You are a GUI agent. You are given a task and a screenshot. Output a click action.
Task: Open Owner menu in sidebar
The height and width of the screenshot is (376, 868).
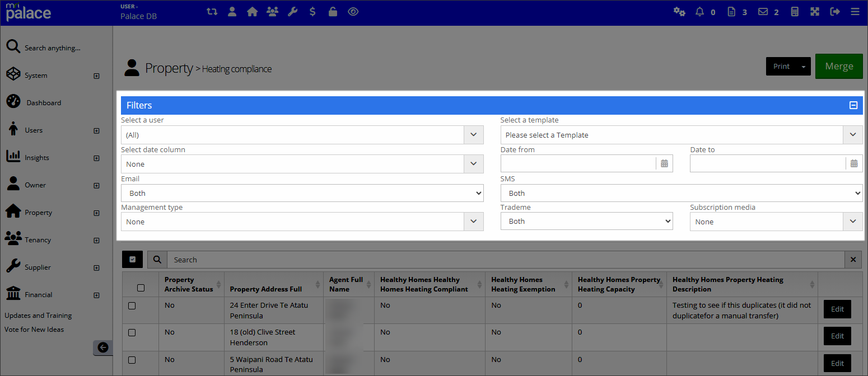35,185
